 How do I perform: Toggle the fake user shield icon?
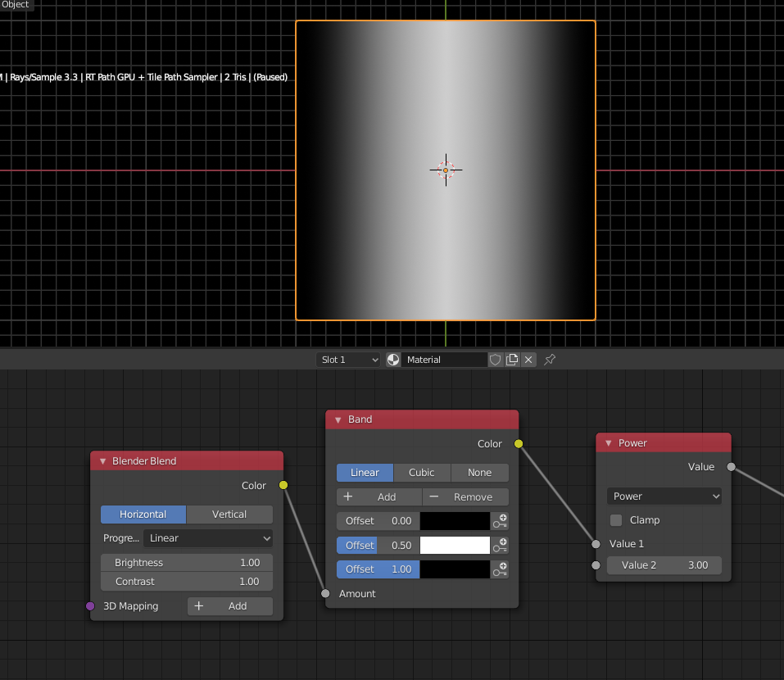tap(495, 360)
